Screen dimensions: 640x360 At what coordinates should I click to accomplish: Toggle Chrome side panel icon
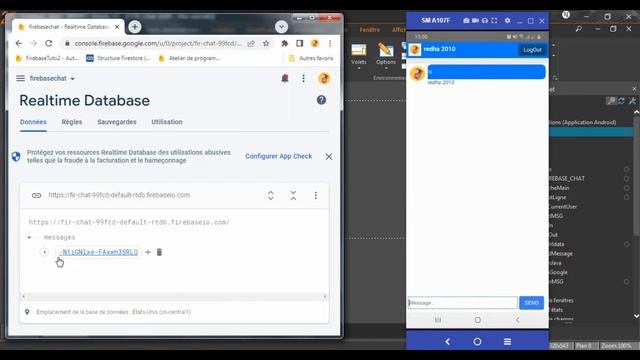[300, 43]
